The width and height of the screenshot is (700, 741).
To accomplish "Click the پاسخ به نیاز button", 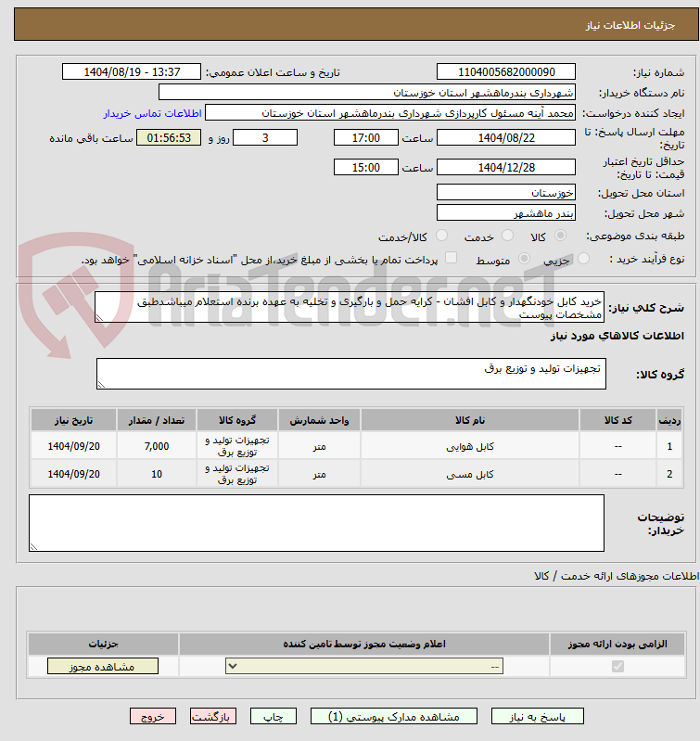I will tap(537, 716).
